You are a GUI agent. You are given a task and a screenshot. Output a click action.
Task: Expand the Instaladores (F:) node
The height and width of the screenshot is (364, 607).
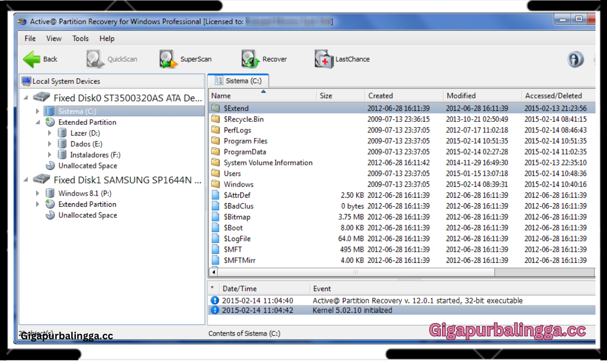(x=50, y=155)
